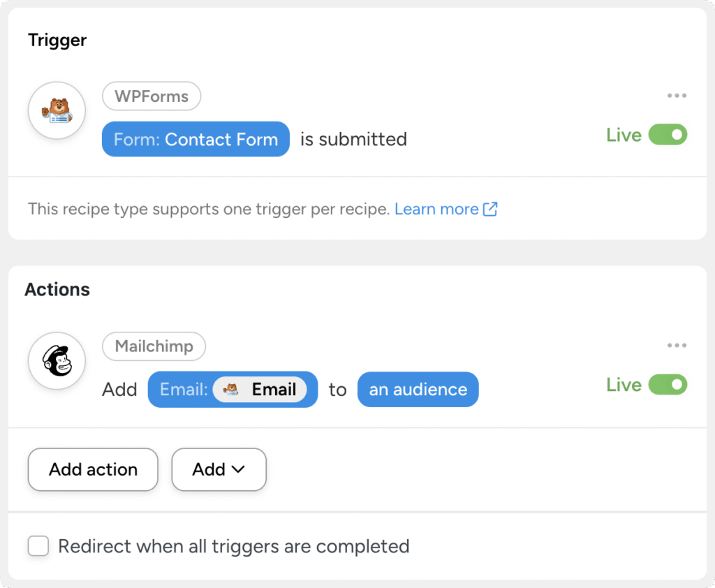
Task: Select the WPForms integration badge
Action: [152, 96]
